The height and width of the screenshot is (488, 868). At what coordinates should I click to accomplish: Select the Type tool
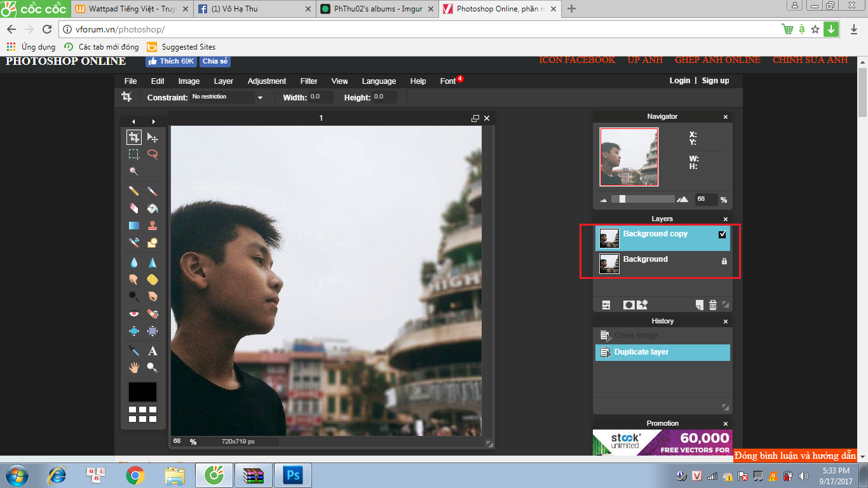click(x=153, y=351)
